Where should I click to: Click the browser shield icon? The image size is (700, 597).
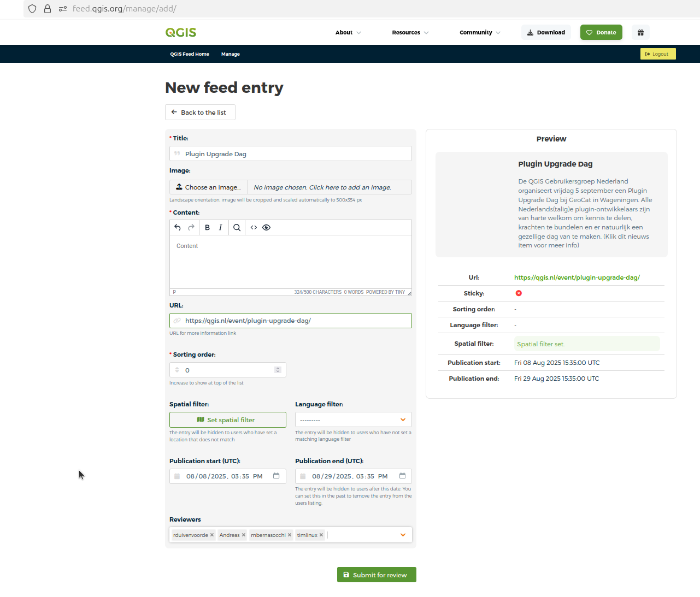pyautogui.click(x=32, y=9)
